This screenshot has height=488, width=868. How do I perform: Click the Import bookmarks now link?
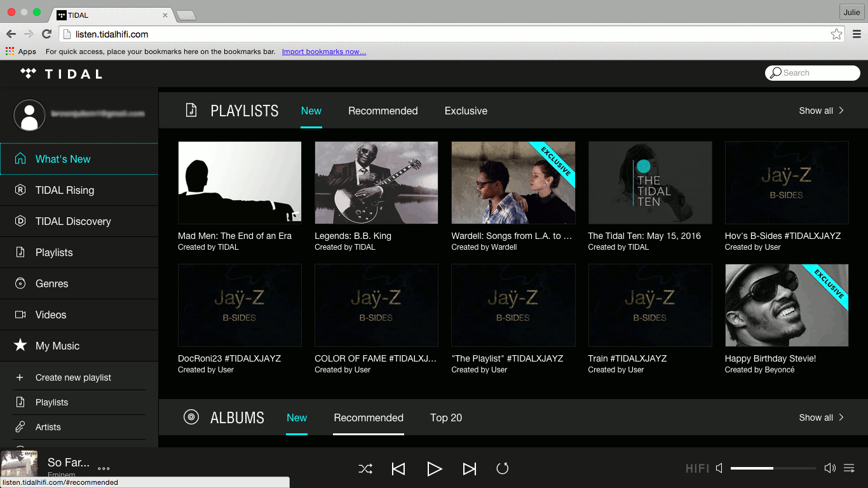(x=324, y=51)
